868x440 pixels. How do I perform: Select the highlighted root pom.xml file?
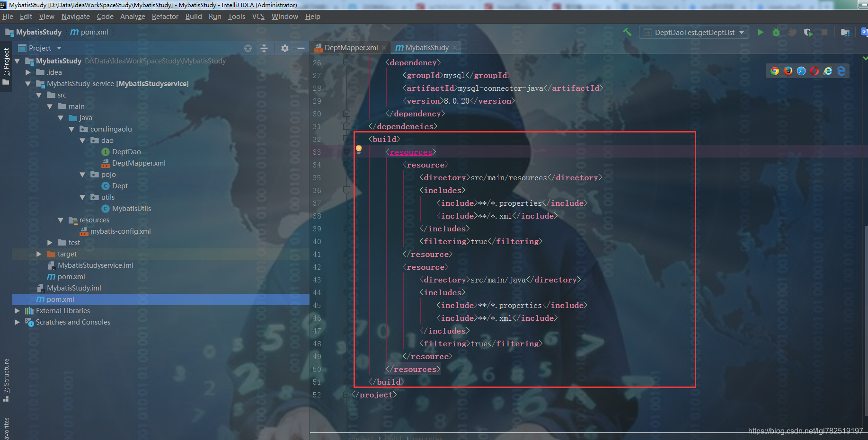[161, 299]
